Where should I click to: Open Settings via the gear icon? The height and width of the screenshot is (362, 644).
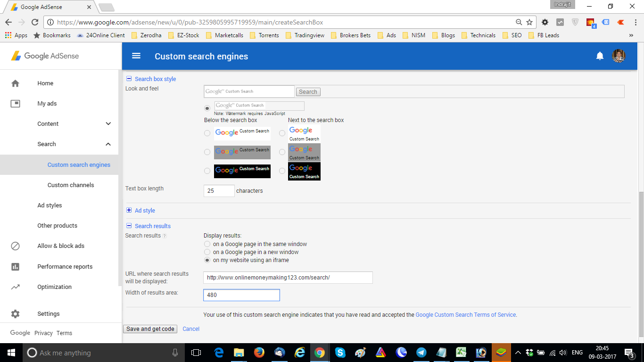(x=16, y=313)
